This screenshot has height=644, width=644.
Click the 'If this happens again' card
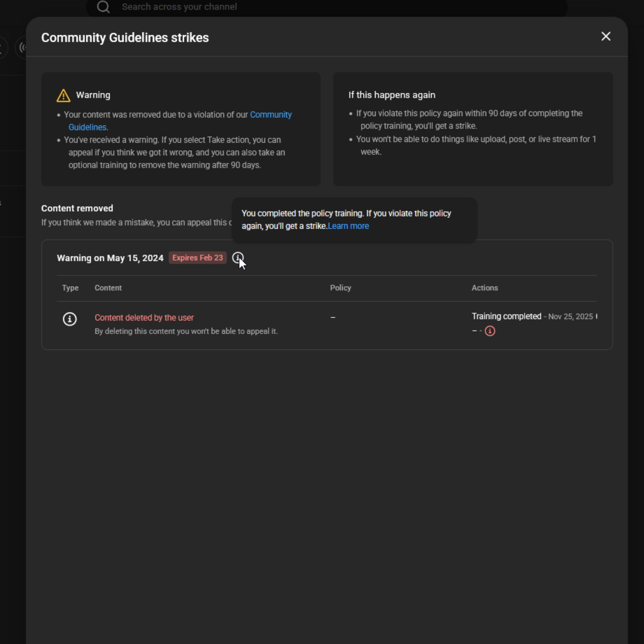pyautogui.click(x=473, y=129)
